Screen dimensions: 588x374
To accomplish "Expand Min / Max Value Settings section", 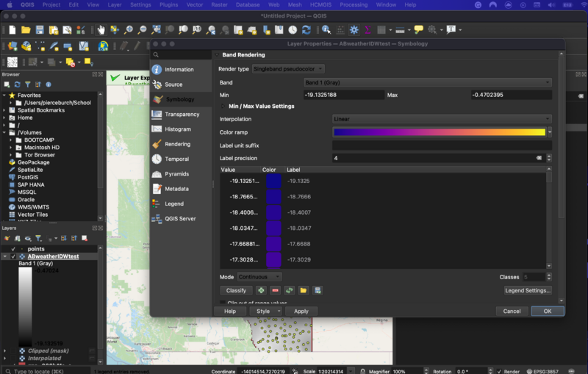I will [x=223, y=107].
